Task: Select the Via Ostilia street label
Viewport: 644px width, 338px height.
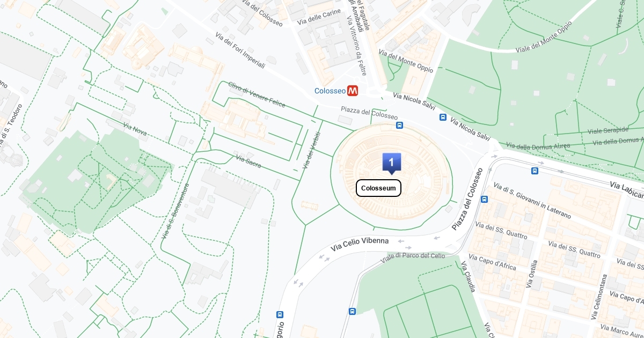Action: coord(533,274)
